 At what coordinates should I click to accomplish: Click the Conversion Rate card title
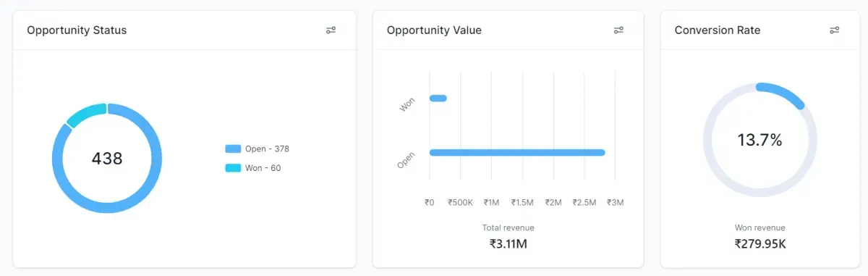tap(718, 30)
